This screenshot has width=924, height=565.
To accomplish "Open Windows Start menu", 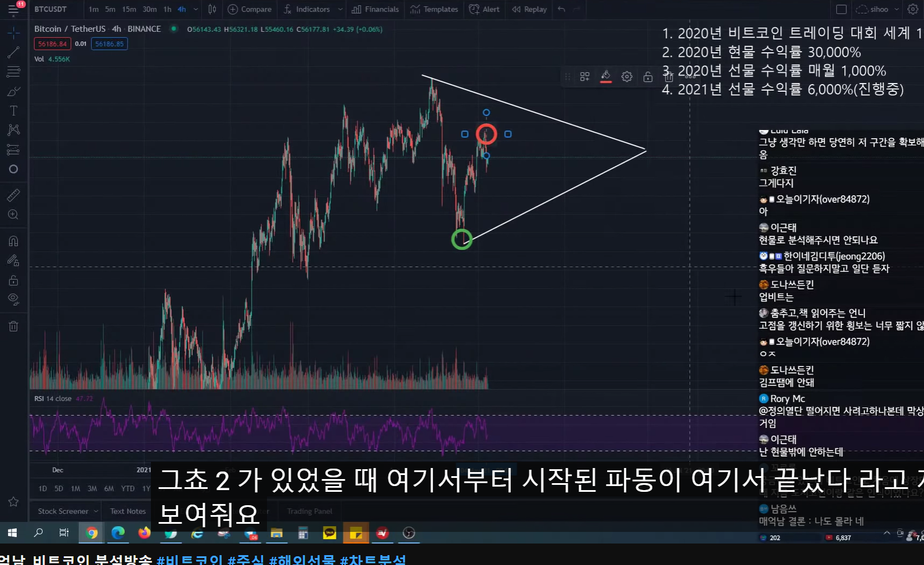I will pos(12,533).
